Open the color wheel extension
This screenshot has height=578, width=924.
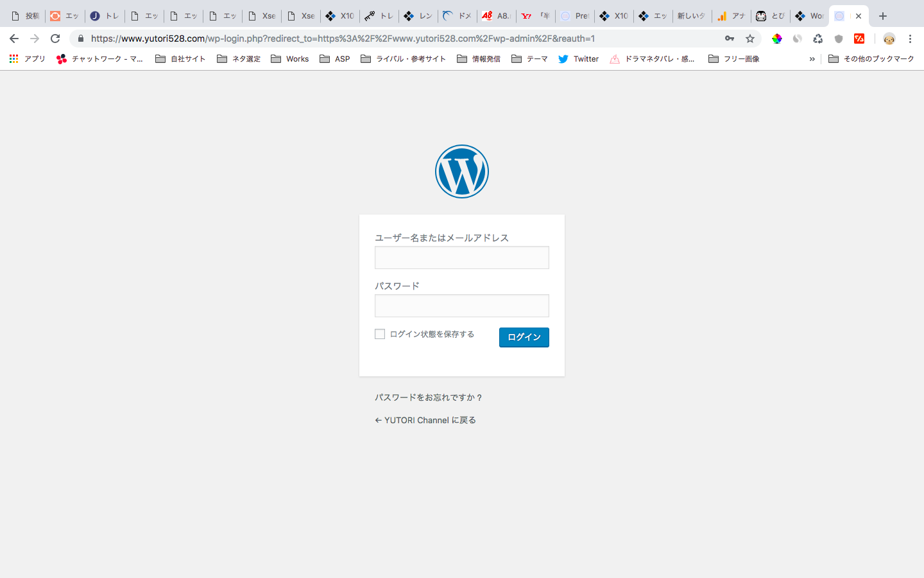tap(777, 39)
